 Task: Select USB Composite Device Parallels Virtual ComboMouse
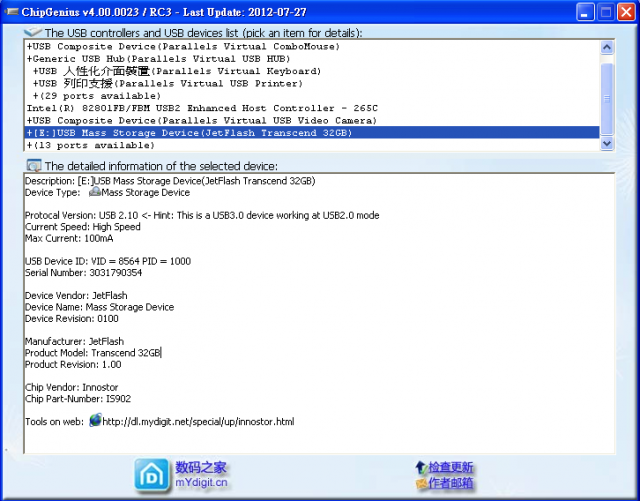[x=312, y=47]
